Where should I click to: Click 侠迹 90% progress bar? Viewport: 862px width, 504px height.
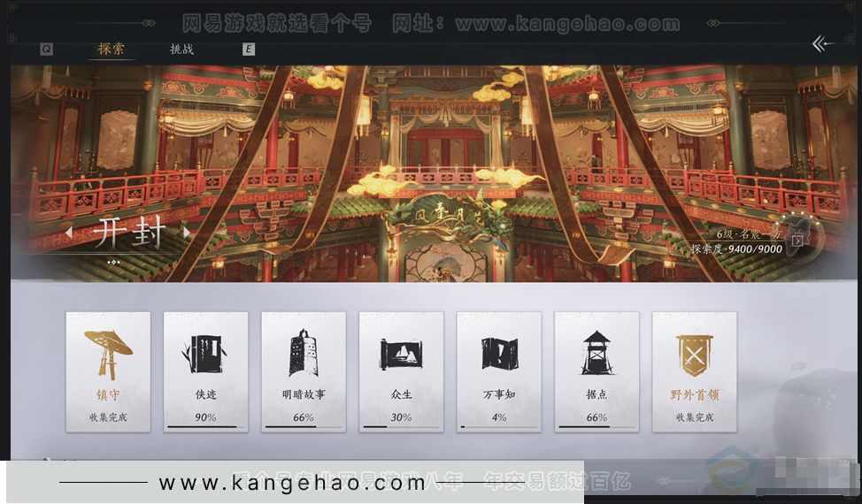click(205, 426)
